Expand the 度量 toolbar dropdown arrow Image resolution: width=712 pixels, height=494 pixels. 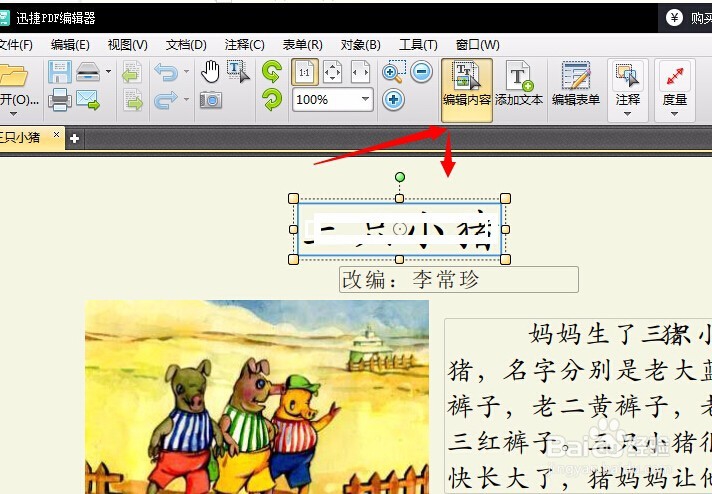[x=674, y=114]
